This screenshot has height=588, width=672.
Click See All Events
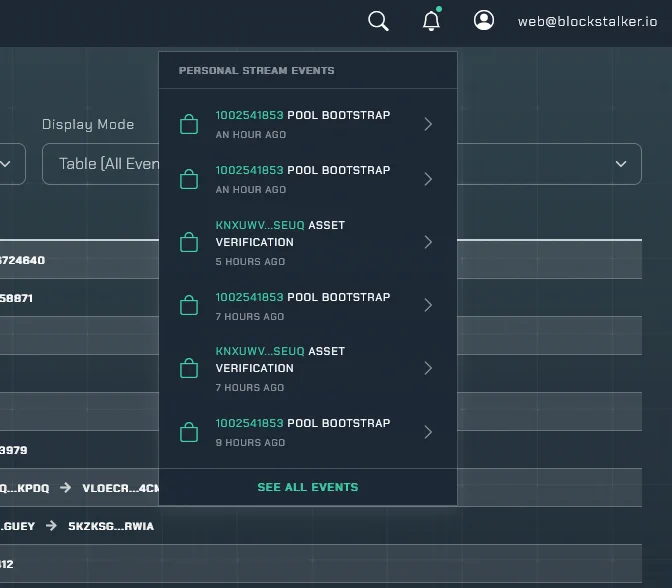click(308, 487)
